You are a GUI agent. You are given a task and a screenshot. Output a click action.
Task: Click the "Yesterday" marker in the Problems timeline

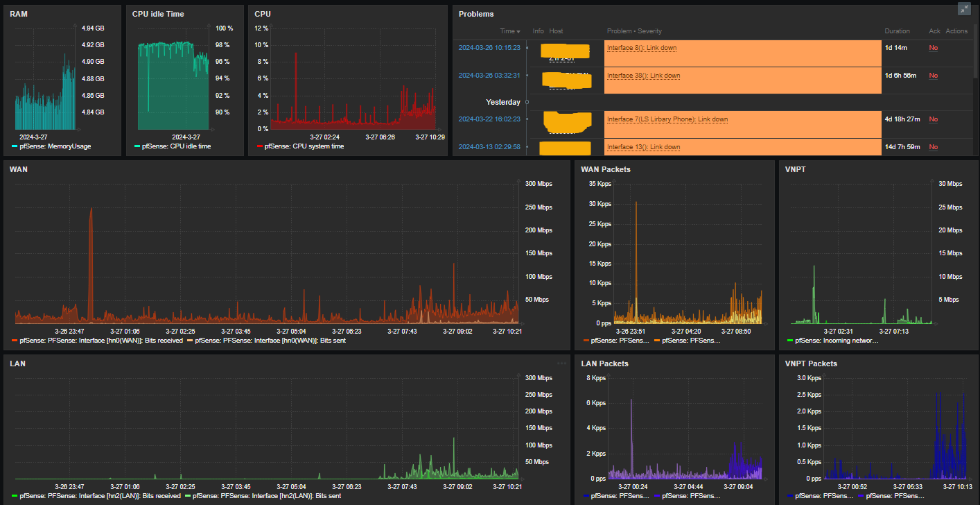[x=502, y=102]
